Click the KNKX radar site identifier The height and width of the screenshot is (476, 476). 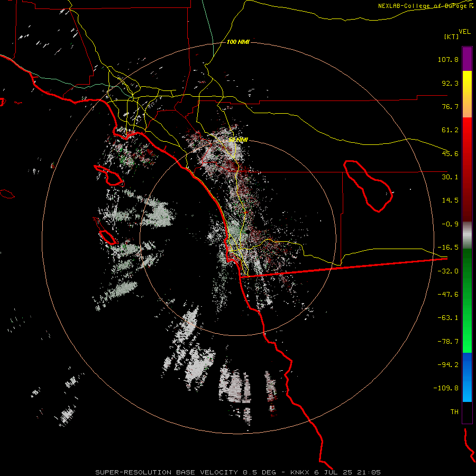tap(300, 472)
